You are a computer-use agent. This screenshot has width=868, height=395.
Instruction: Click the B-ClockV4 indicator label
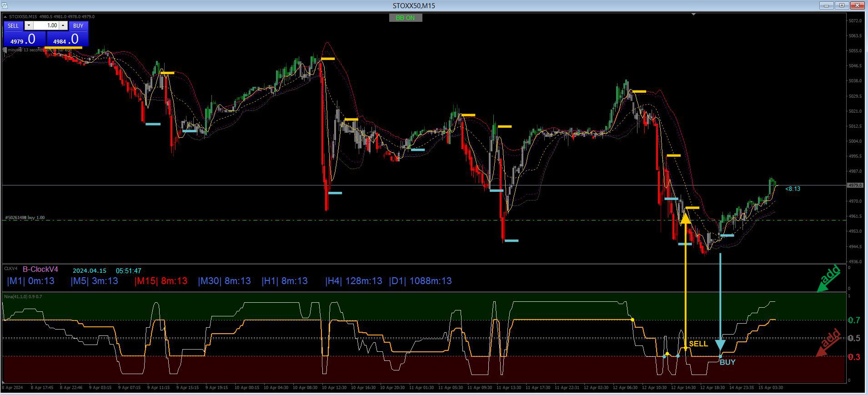click(x=40, y=270)
